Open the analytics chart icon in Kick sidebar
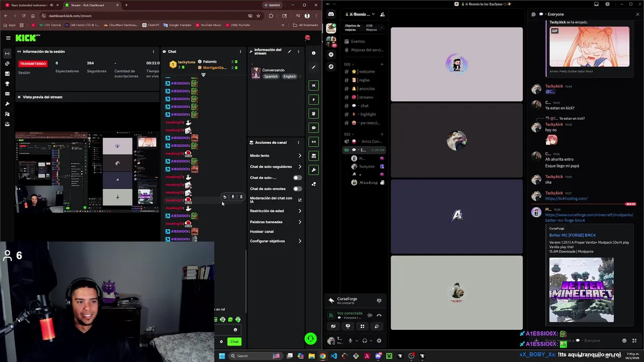 pos(7,73)
